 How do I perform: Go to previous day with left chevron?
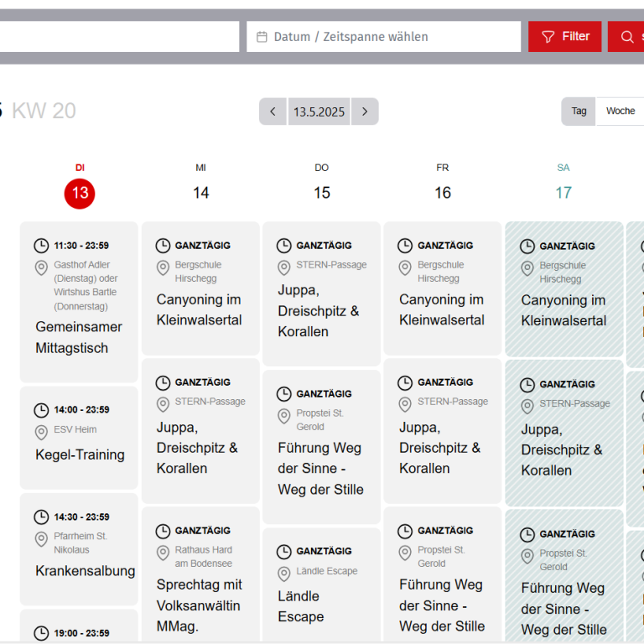273,112
